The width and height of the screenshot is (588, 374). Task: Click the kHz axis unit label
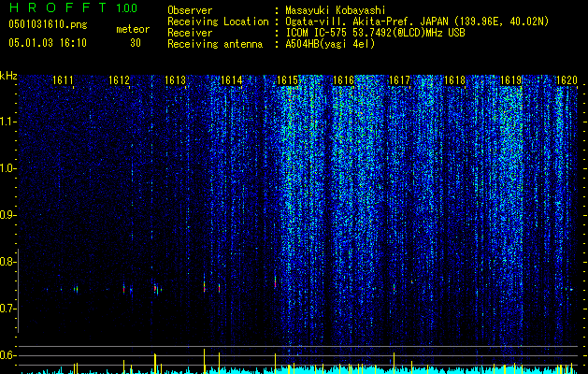8,76
